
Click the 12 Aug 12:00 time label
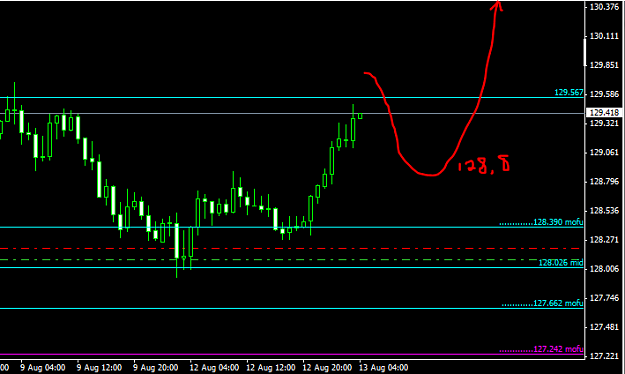(271, 367)
